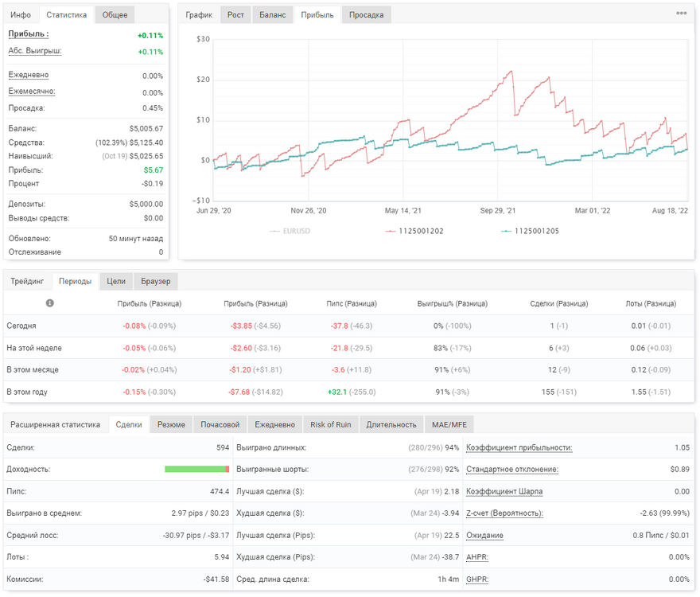Click the Прибыль label in statistics

[29, 34]
